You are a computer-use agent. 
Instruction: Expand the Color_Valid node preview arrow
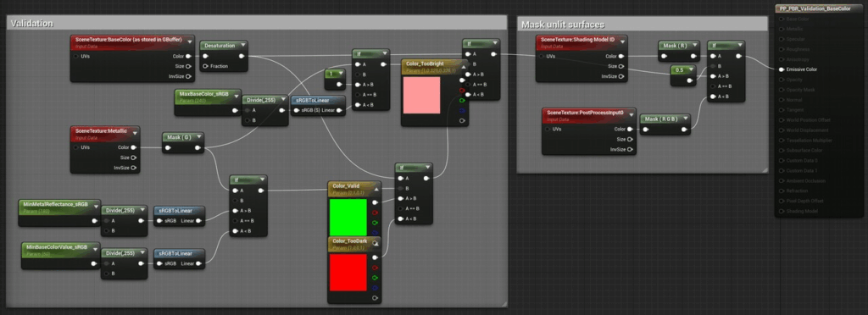[x=376, y=189]
